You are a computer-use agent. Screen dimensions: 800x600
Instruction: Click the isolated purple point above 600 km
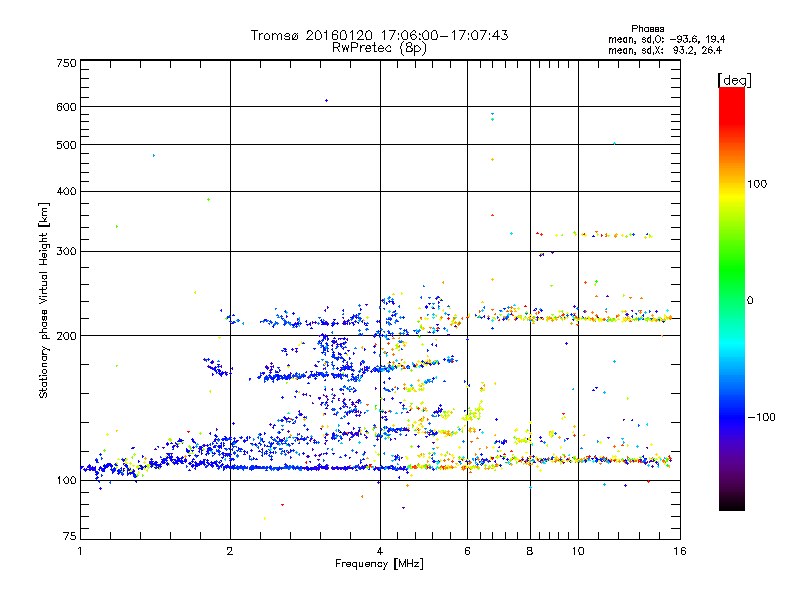(327, 101)
